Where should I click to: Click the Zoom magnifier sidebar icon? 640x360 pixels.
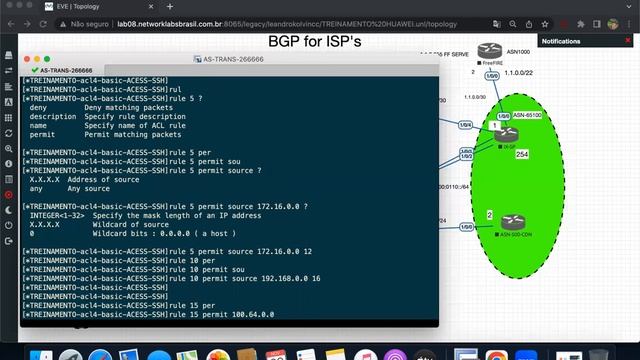tap(9, 149)
